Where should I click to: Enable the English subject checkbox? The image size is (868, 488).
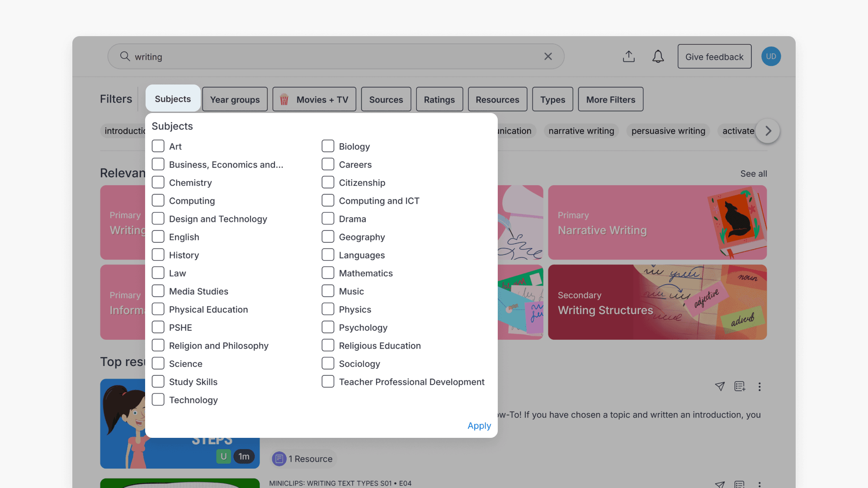pyautogui.click(x=158, y=236)
